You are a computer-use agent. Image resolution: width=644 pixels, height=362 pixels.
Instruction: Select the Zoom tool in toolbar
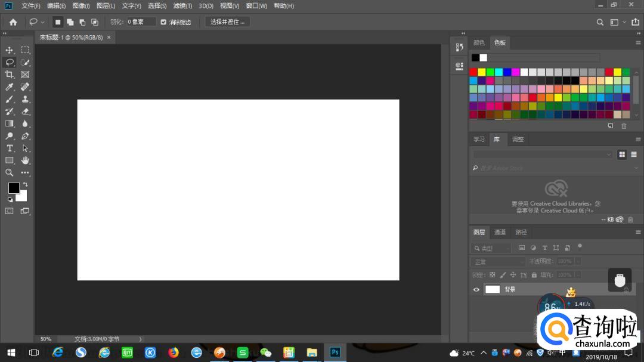pyautogui.click(x=10, y=172)
